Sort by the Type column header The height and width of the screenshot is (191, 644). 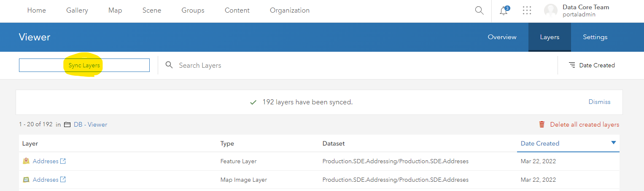[x=227, y=143]
